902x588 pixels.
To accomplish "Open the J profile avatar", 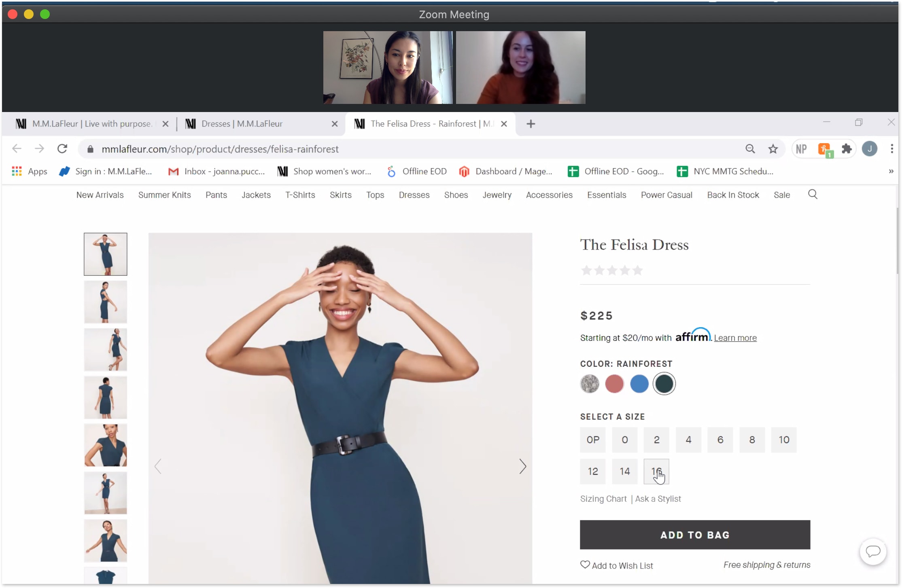I will coord(869,149).
